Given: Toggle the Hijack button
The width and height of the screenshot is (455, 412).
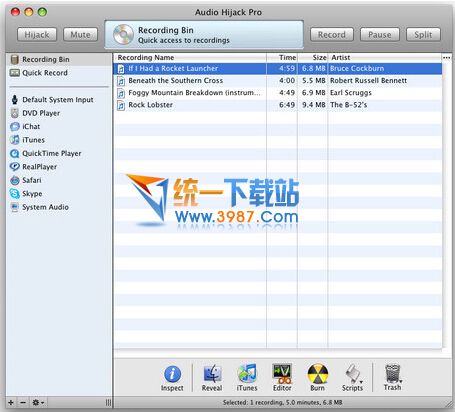Looking at the screenshot, I should [x=37, y=34].
